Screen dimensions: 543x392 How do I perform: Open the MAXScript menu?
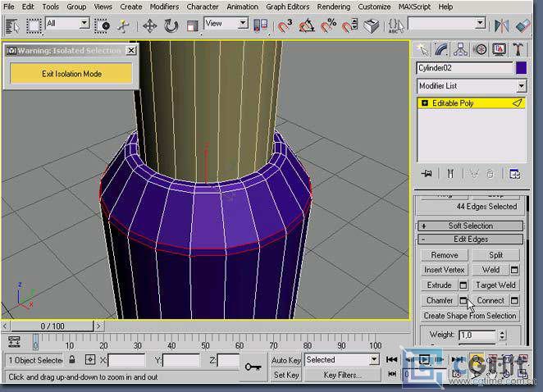414,7
